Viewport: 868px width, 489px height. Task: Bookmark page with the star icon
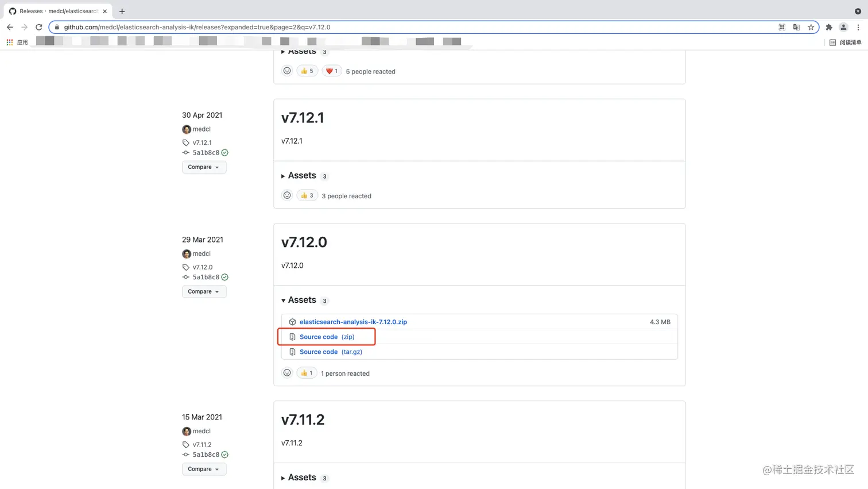click(811, 27)
